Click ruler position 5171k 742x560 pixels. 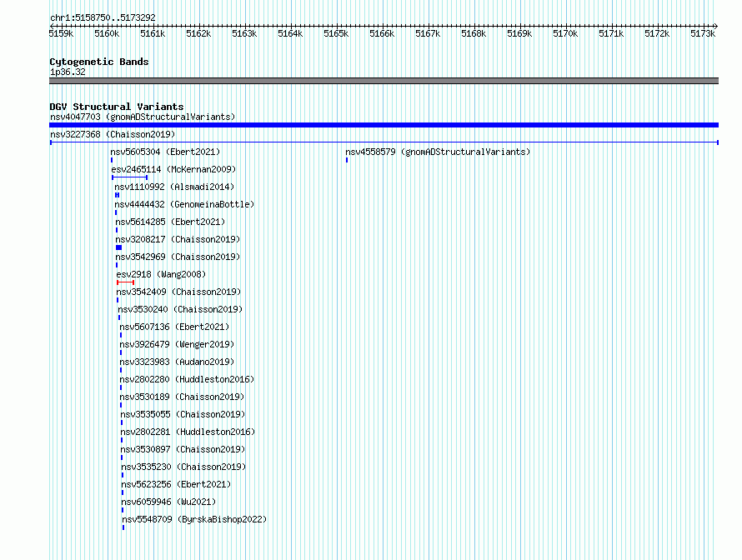click(x=611, y=33)
